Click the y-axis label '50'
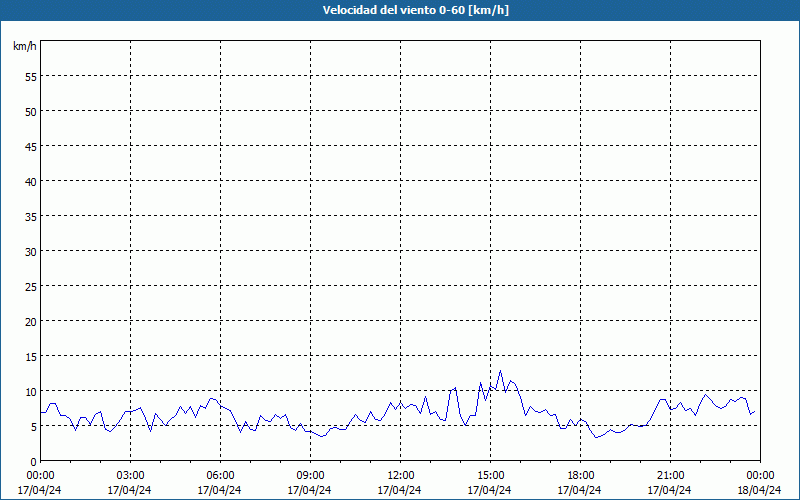 tap(31, 111)
